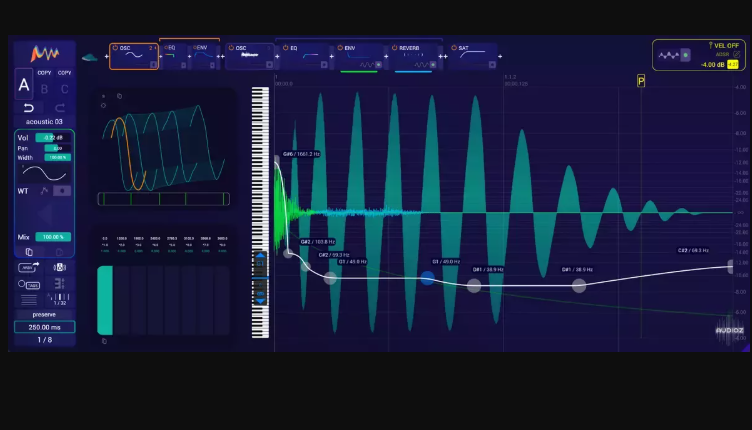
Task: Click the Mix 100.00 % slider
Action: click(53, 237)
